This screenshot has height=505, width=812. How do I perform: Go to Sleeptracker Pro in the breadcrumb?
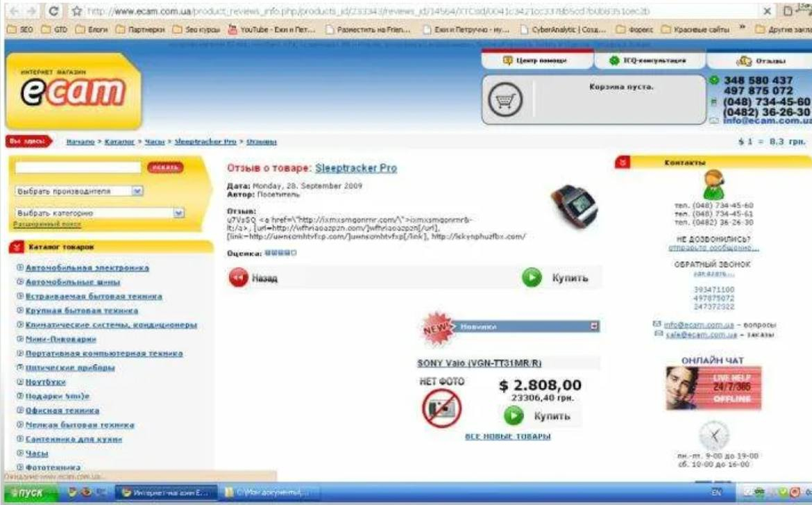205,142
